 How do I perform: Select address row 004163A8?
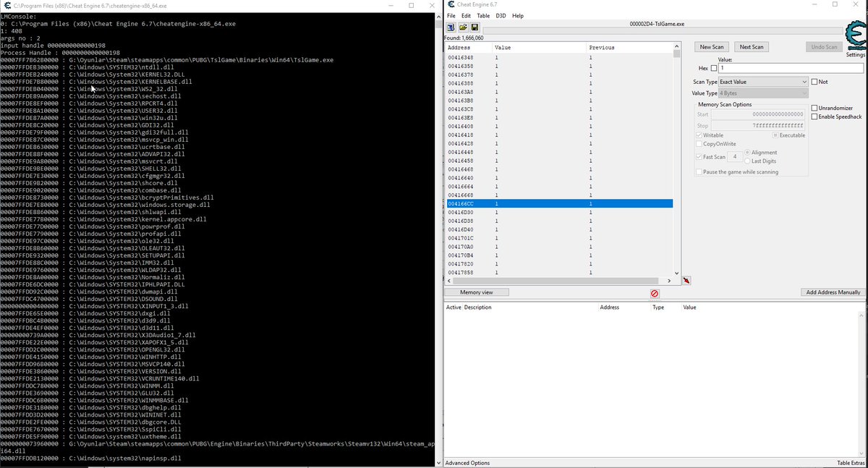coord(558,92)
